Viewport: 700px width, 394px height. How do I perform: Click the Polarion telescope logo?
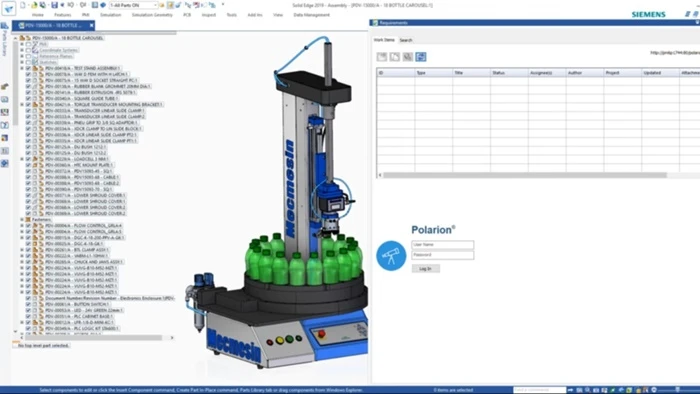point(391,256)
